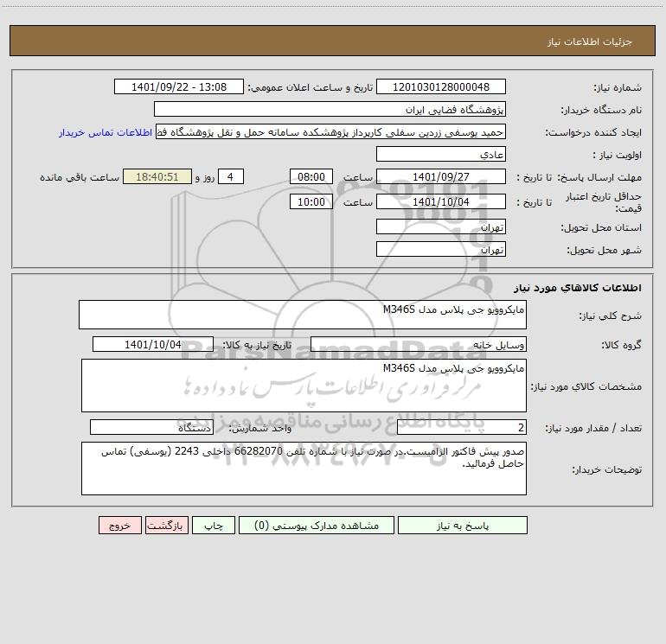
Task: Click label شهر محل تحویل
Action: click(605, 251)
